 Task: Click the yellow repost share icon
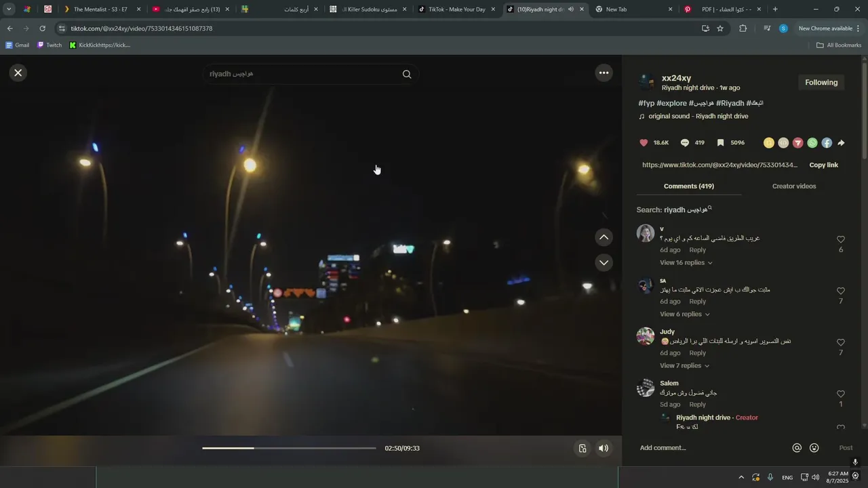(768, 143)
